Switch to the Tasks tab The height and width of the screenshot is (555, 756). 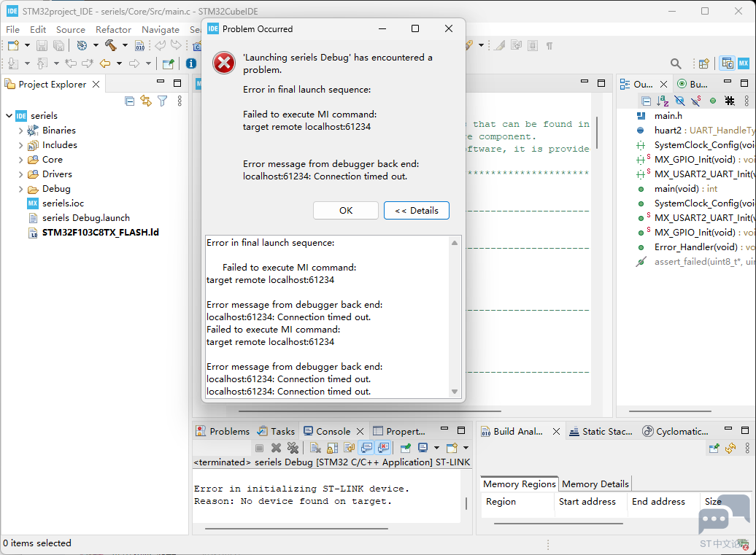pos(277,431)
